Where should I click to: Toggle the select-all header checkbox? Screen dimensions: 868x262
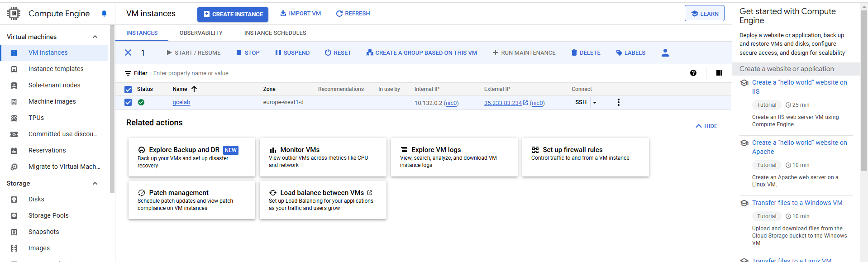(128, 90)
